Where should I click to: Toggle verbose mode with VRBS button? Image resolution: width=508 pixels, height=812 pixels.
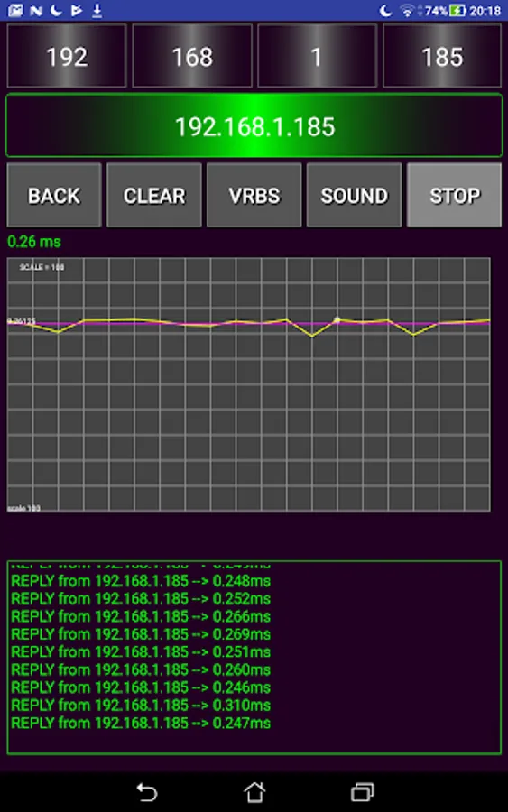tap(254, 195)
